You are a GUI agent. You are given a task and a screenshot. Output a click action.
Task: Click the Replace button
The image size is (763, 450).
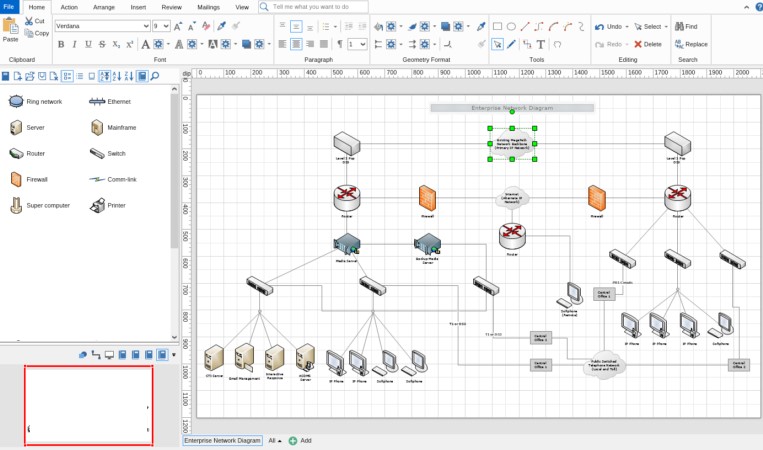click(x=691, y=44)
